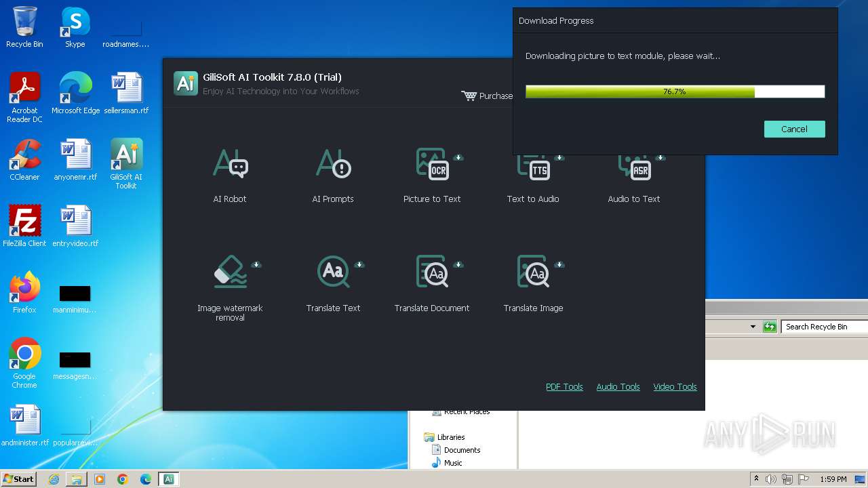Viewport: 868px width, 488px height.
Task: Click the taskbar clock showing 1:59 PM
Action: tap(833, 479)
